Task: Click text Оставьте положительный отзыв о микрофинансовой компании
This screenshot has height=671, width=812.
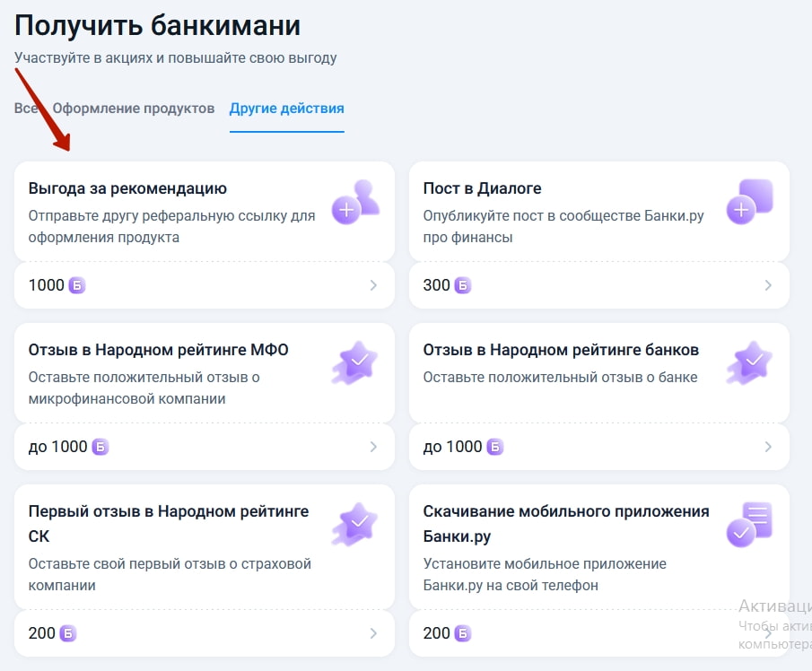Action: [x=144, y=388]
